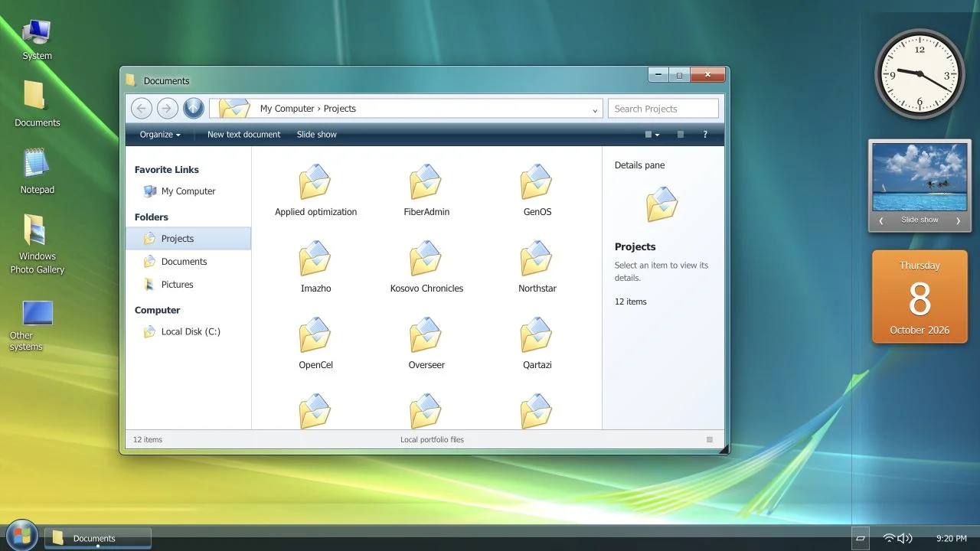Viewport: 980px width, 551px height.
Task: Click the analog clock gadget
Action: [920, 74]
